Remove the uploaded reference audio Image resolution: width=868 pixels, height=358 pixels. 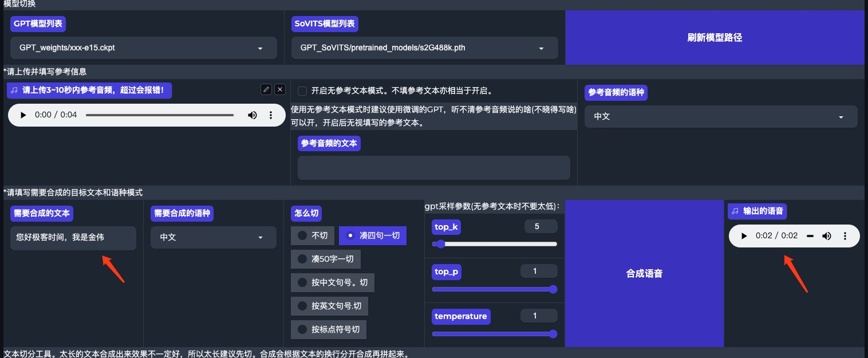click(x=279, y=89)
